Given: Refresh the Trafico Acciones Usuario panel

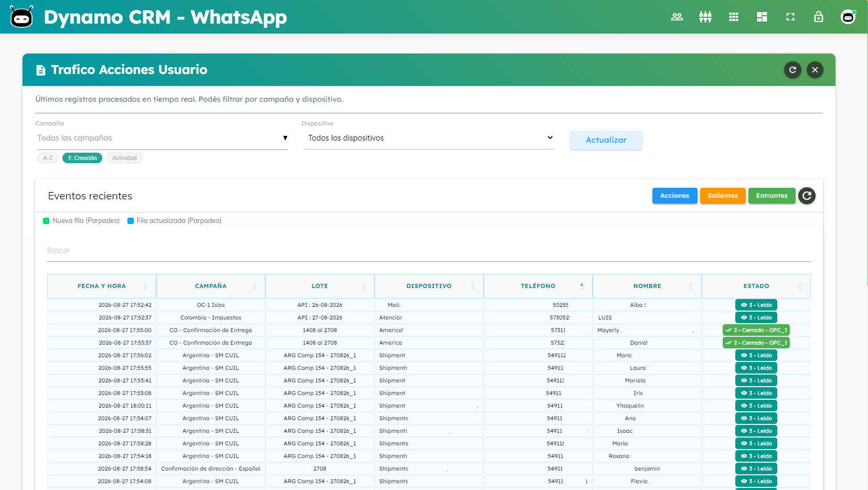Looking at the screenshot, I should tap(792, 70).
